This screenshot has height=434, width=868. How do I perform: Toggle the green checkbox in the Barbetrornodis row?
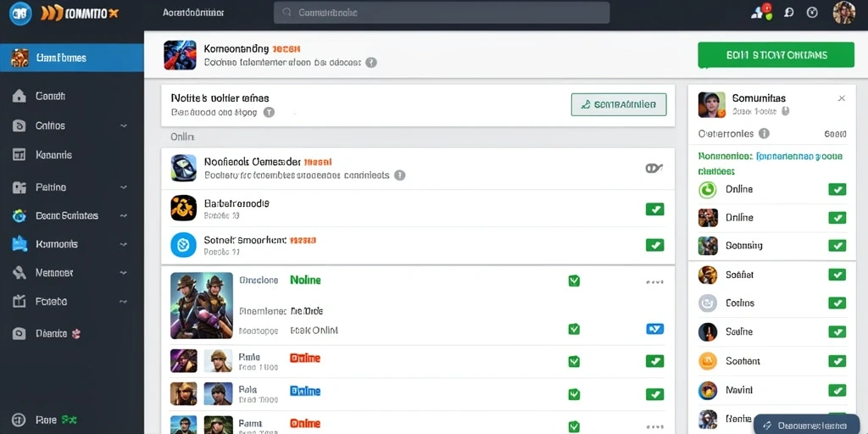coord(655,209)
